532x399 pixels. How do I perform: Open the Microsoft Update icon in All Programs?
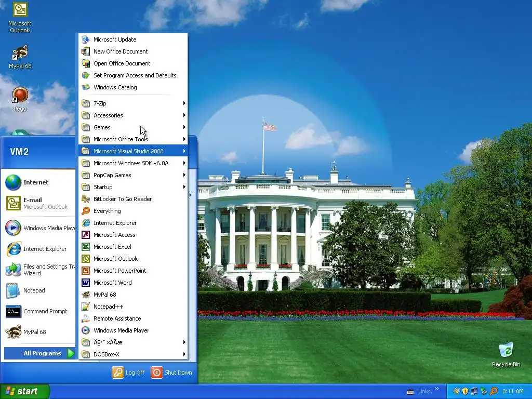tap(86, 39)
